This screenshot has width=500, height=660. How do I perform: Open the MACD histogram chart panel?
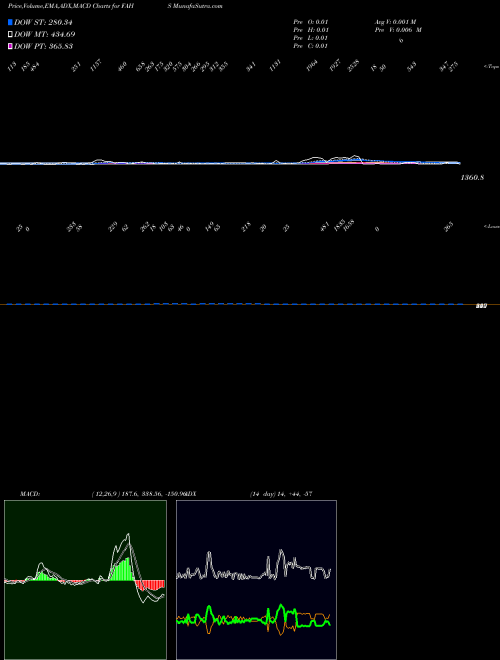pos(85,580)
